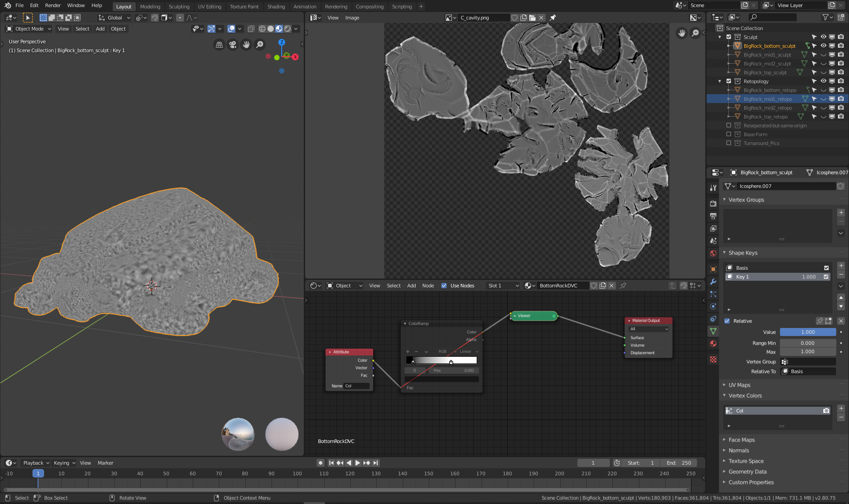
Task: Open the Outliner filter funnel icon
Action: coord(826,17)
